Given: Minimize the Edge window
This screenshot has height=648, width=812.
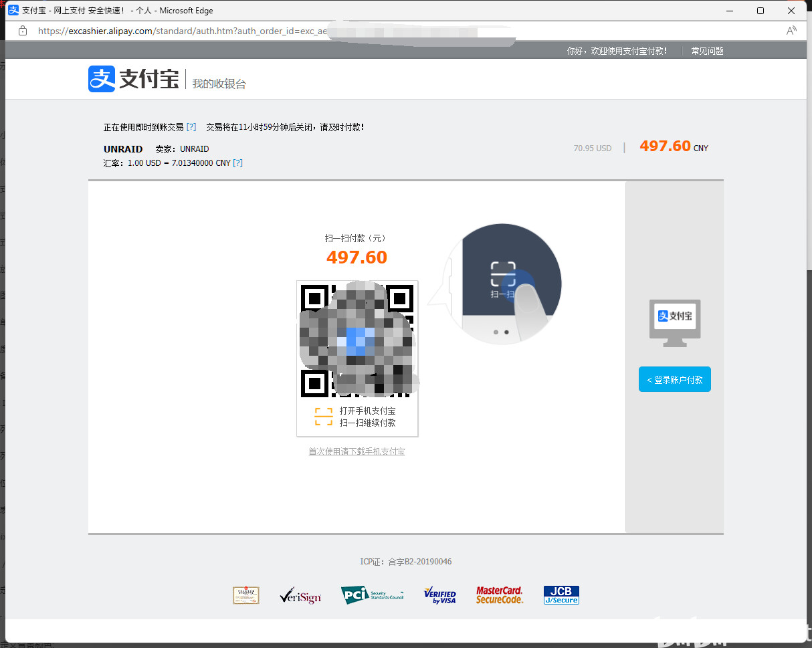Looking at the screenshot, I should [730, 11].
